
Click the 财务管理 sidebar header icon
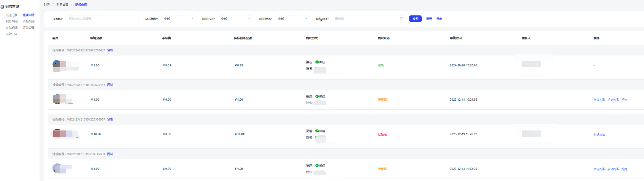click(x=2, y=7)
